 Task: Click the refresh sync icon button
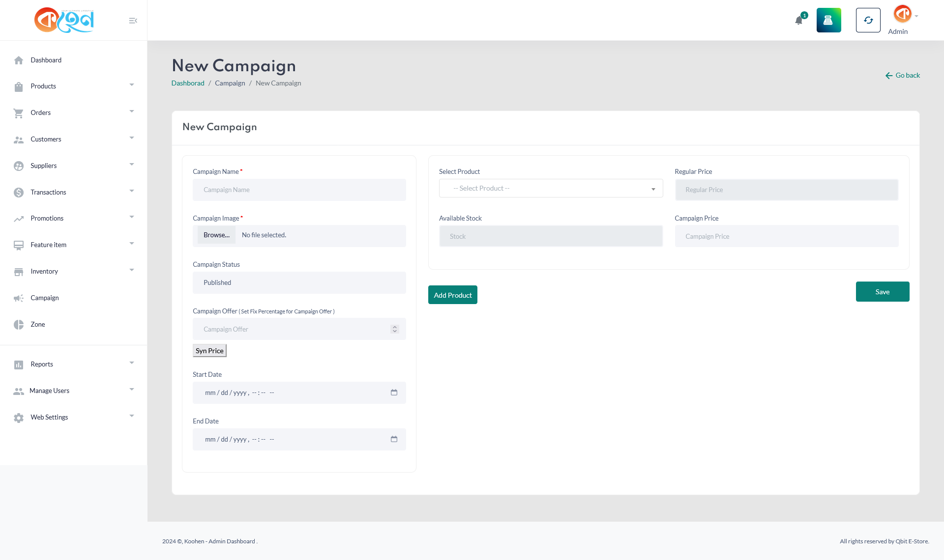[868, 20]
